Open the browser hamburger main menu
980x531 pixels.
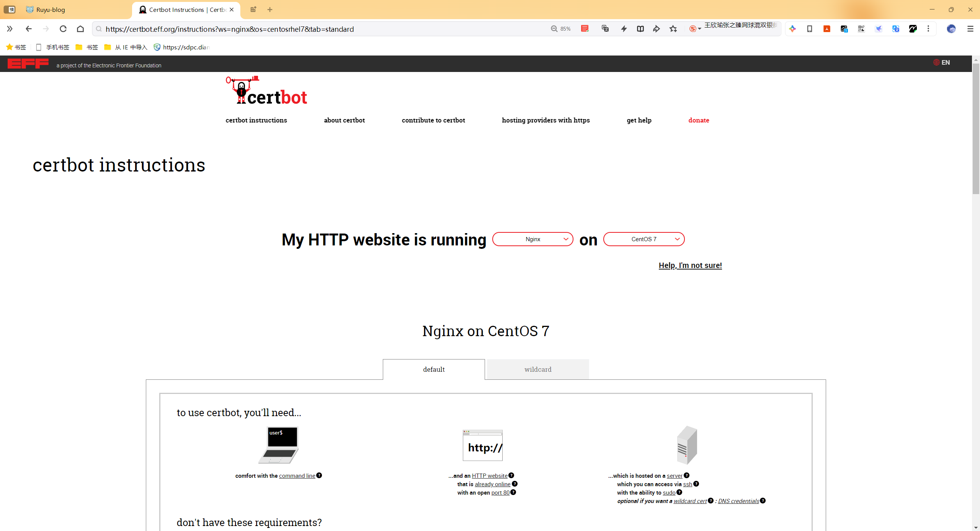pos(970,29)
